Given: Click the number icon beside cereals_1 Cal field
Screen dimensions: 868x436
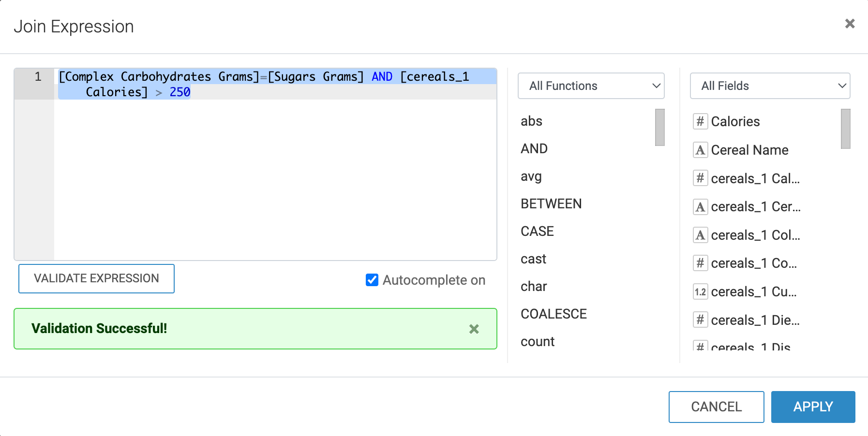Looking at the screenshot, I should click(700, 178).
